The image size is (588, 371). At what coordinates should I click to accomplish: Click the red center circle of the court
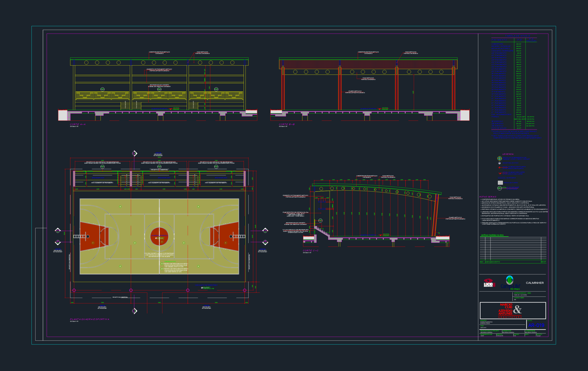pos(159,236)
